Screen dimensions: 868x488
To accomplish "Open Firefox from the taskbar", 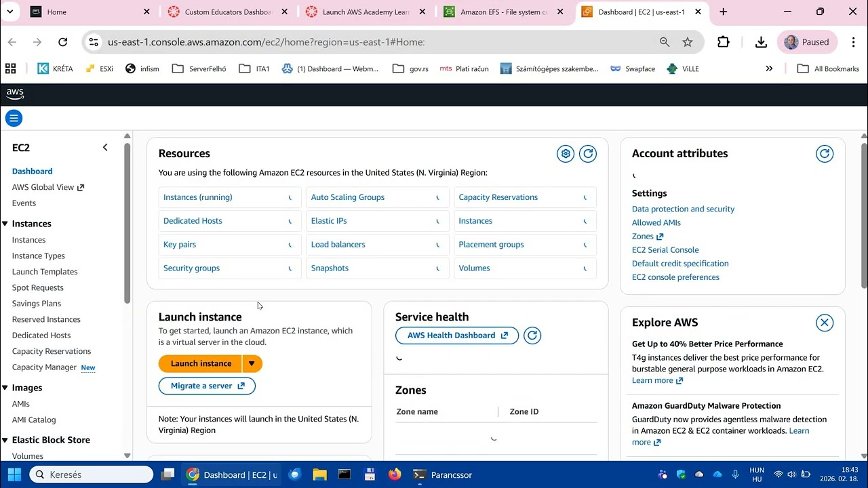I will point(395,474).
